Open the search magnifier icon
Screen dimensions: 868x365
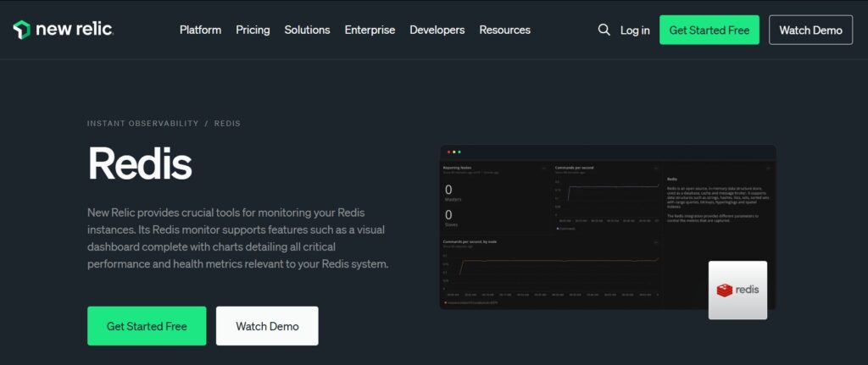pyautogui.click(x=604, y=30)
